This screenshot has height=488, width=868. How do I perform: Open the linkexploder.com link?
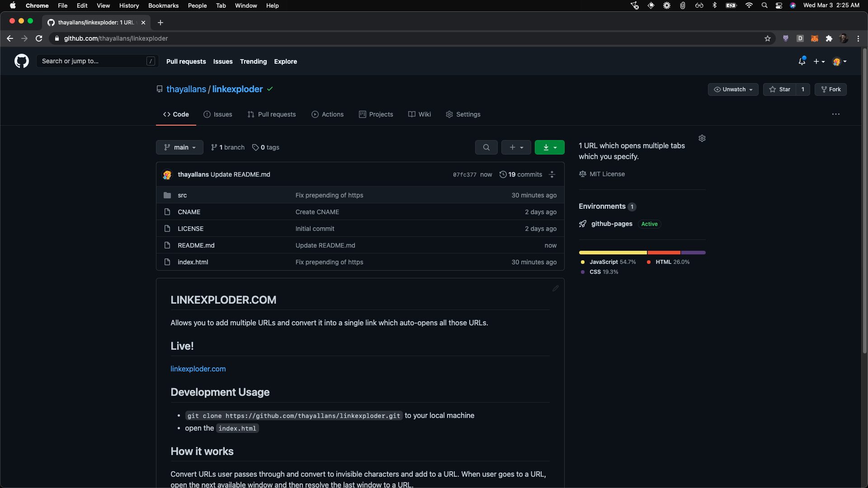coord(198,369)
